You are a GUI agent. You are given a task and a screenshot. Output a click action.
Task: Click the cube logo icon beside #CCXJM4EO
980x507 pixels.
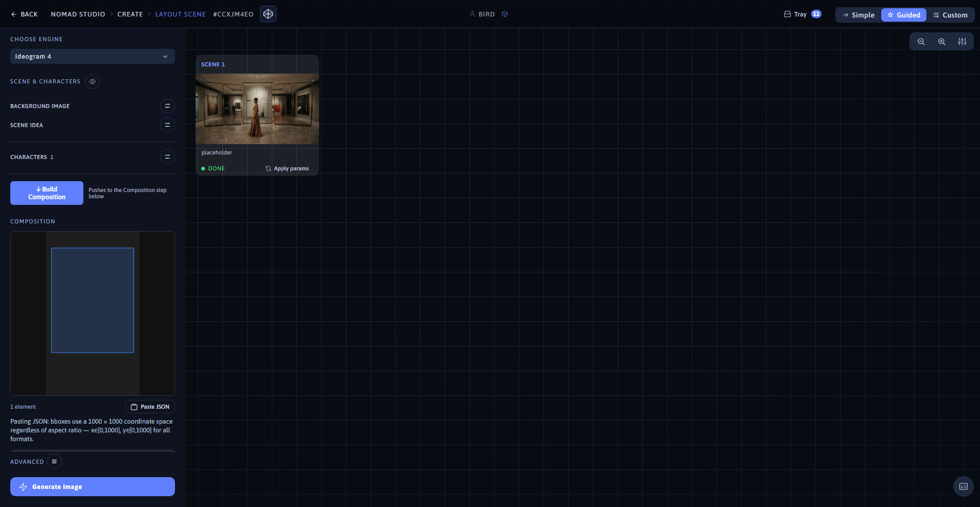[268, 14]
